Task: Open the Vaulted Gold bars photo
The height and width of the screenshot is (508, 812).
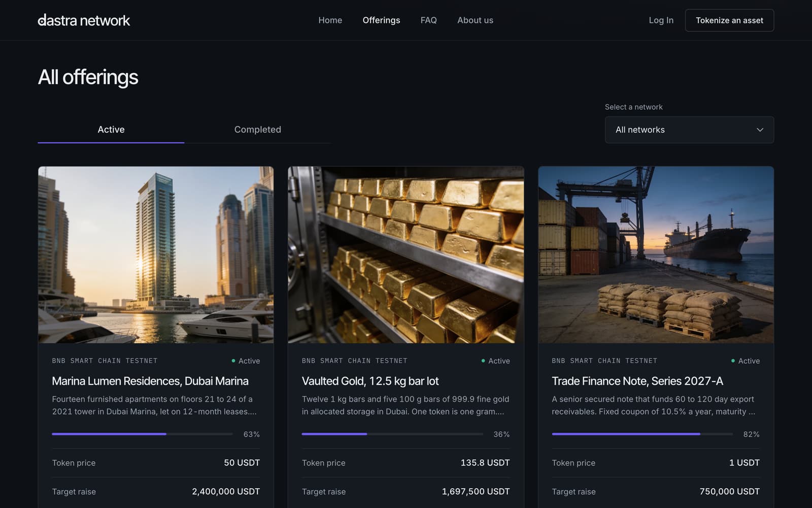Action: click(x=406, y=255)
